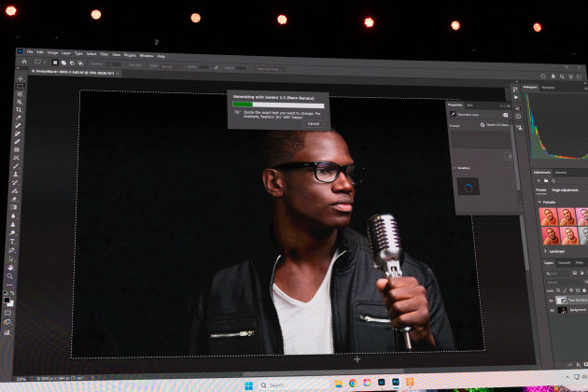The height and width of the screenshot is (392, 588).
Task: Open the info circle panel icon
Action: coord(518,117)
